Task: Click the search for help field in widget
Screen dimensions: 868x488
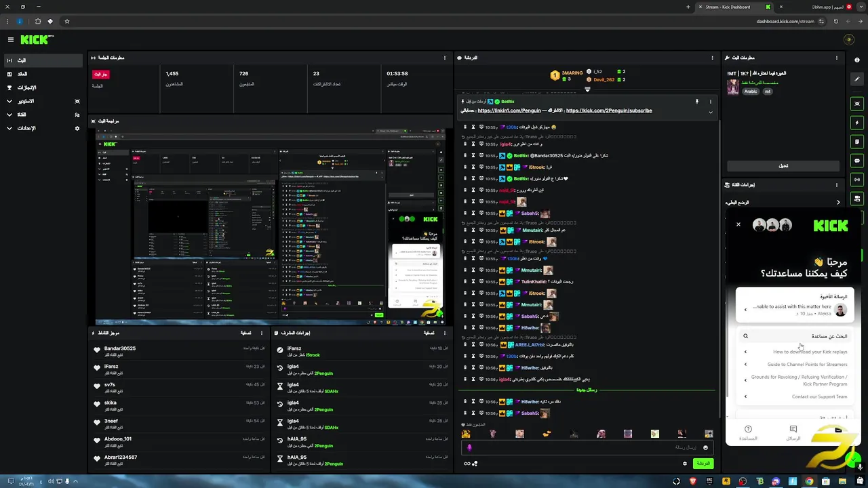Action: click(793, 336)
